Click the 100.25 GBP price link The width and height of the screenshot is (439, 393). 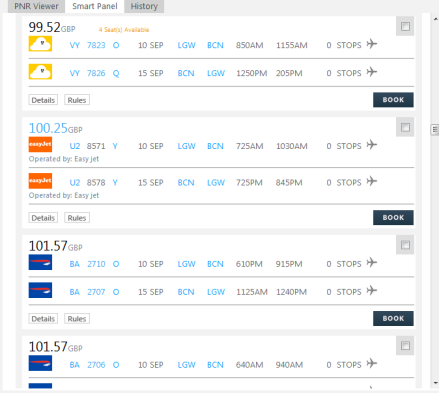(55, 128)
